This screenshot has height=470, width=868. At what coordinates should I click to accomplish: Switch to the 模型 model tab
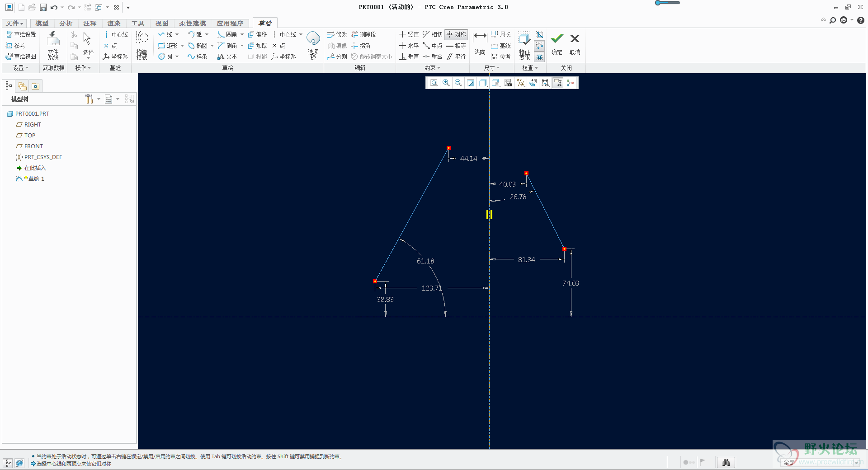(x=42, y=23)
